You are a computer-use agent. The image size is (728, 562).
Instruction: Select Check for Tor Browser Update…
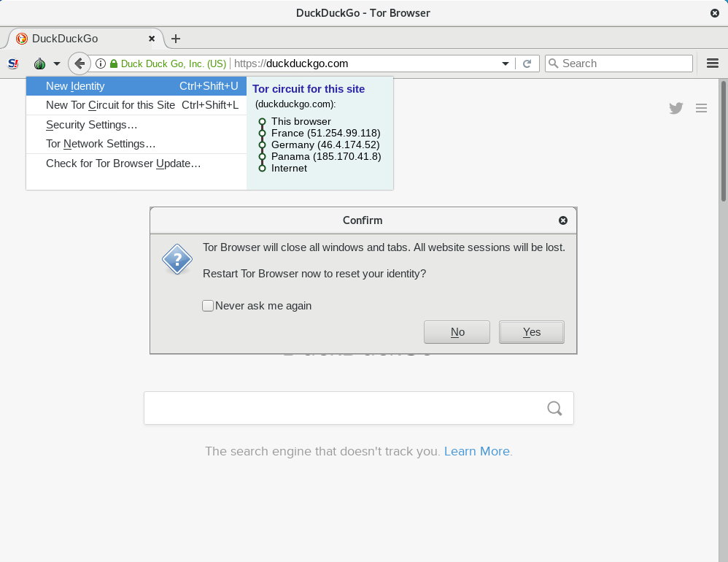click(136, 163)
